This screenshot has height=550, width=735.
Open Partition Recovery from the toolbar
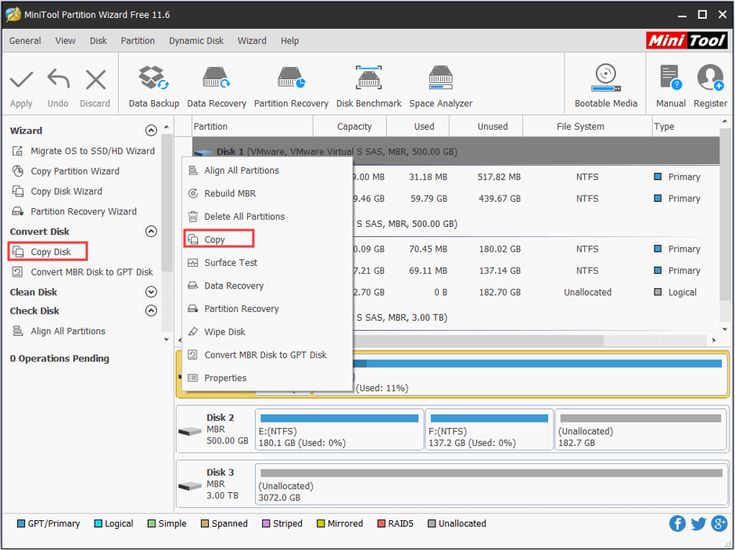pos(291,86)
